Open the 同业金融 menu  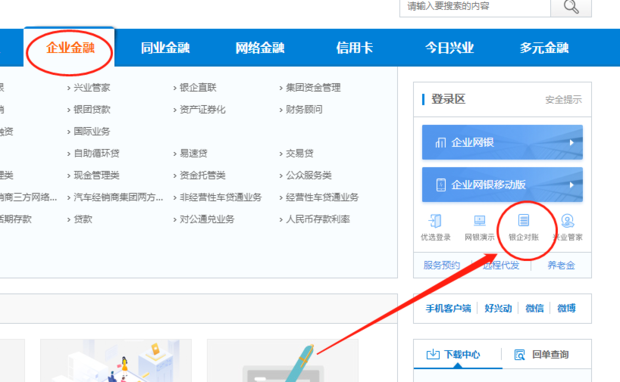click(x=165, y=48)
